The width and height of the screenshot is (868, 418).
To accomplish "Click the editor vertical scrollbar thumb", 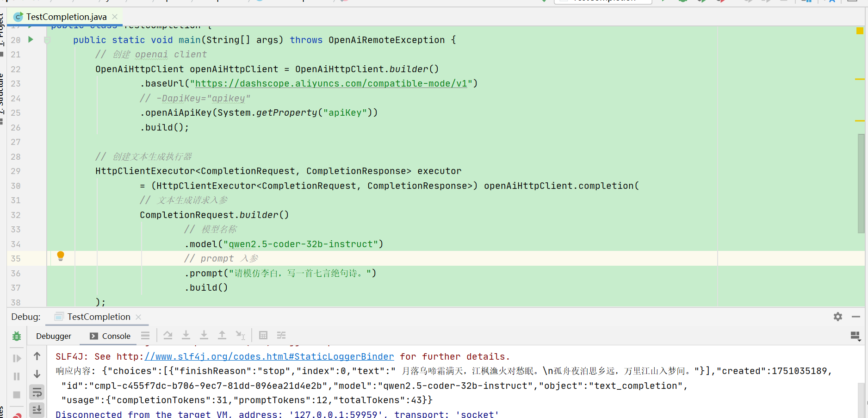I will point(861,183).
